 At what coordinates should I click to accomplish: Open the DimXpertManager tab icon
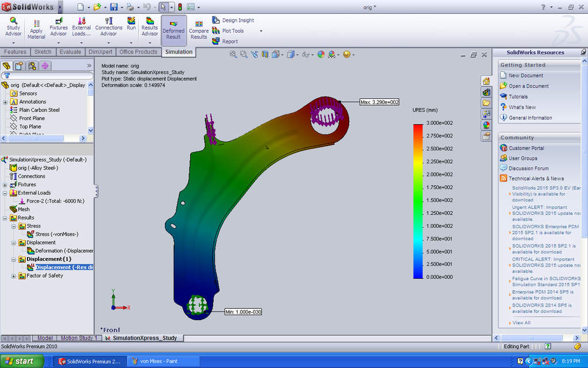click(x=45, y=66)
